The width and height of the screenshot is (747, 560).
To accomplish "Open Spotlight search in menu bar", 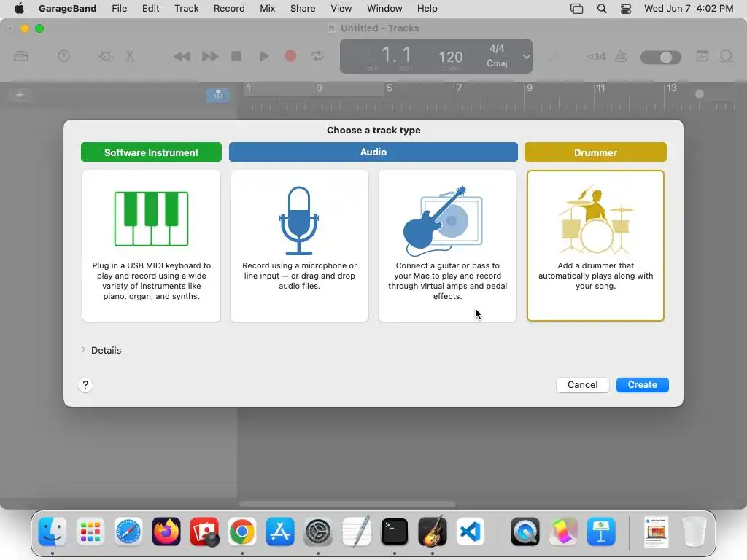I will click(x=602, y=9).
